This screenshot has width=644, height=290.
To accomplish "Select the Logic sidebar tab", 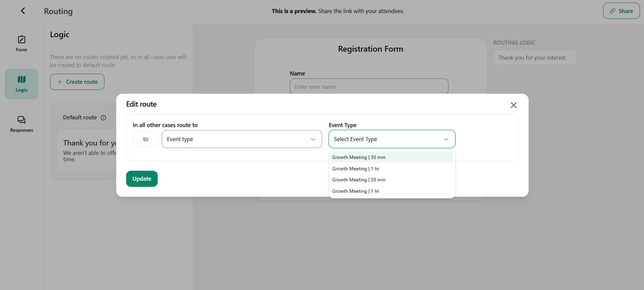I will pos(21,84).
